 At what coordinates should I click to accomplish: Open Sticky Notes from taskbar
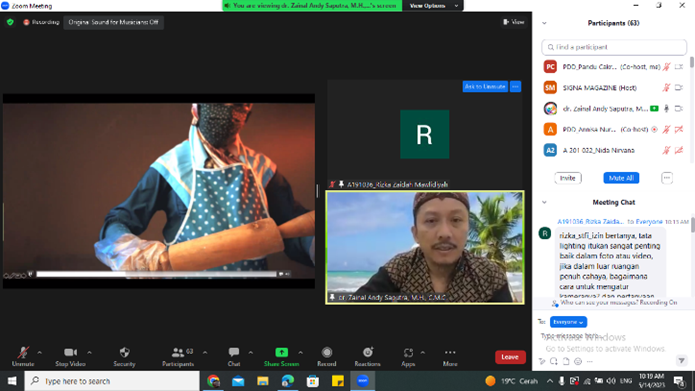tap(338, 381)
